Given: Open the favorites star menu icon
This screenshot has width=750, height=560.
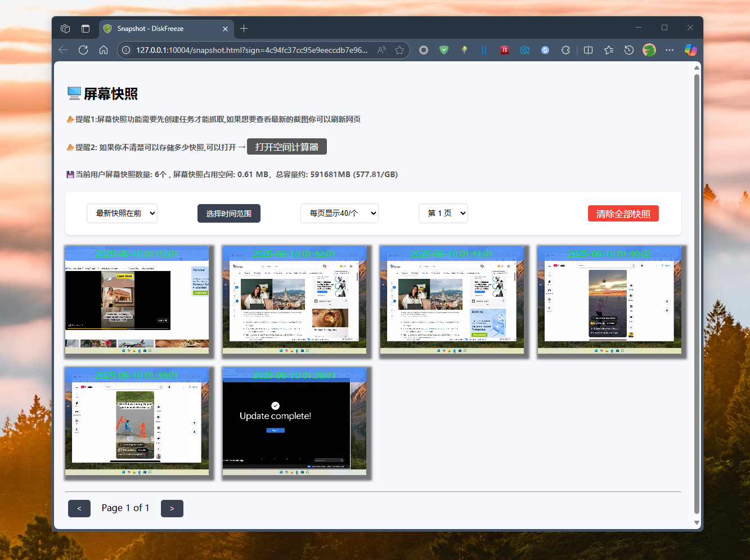Looking at the screenshot, I should click(x=608, y=50).
